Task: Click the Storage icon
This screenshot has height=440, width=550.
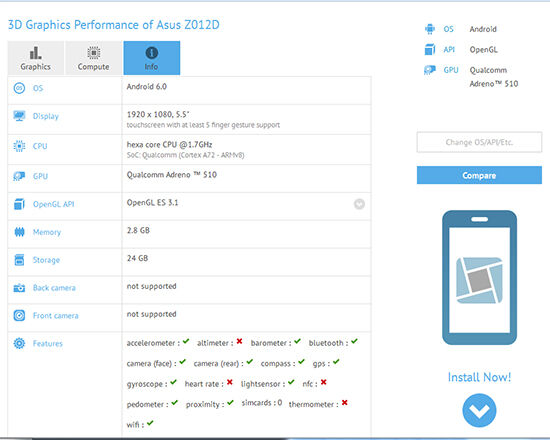Action: pos(19,260)
